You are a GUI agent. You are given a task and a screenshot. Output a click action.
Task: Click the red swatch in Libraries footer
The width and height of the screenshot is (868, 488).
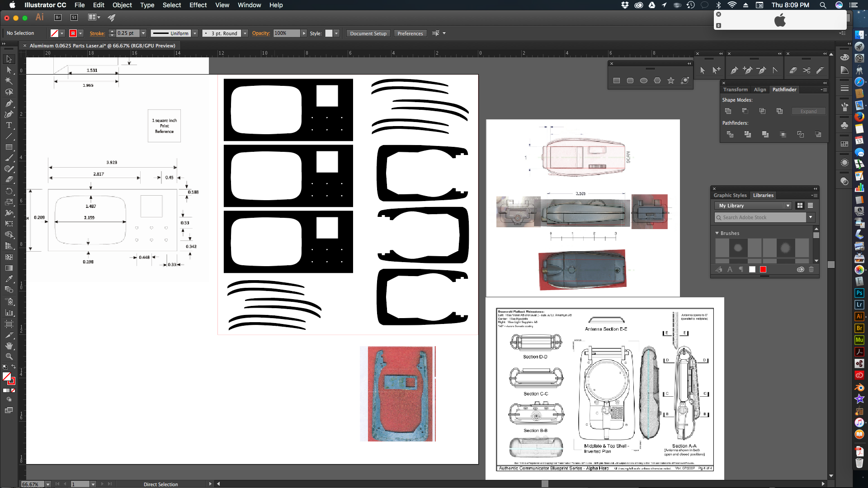763,269
